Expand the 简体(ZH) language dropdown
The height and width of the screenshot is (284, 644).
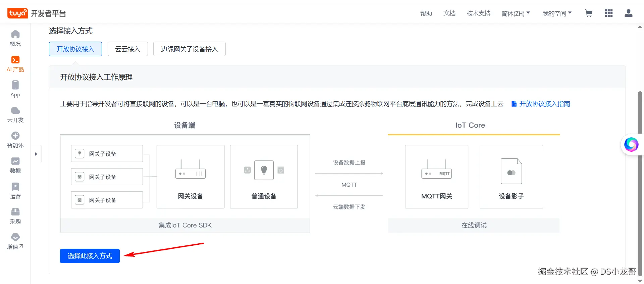(x=516, y=13)
